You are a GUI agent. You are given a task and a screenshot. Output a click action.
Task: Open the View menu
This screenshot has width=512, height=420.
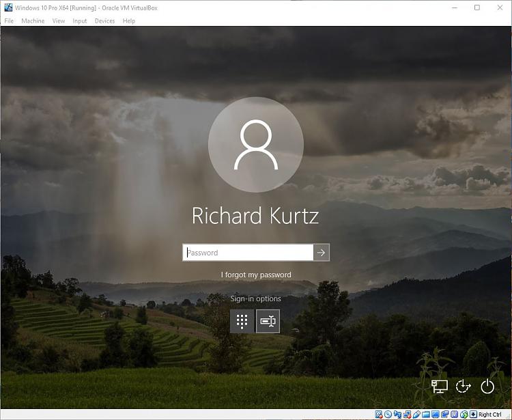[x=59, y=21]
